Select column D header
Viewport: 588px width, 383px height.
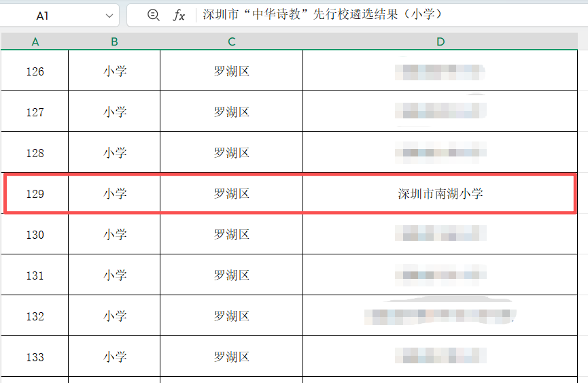tap(440, 41)
